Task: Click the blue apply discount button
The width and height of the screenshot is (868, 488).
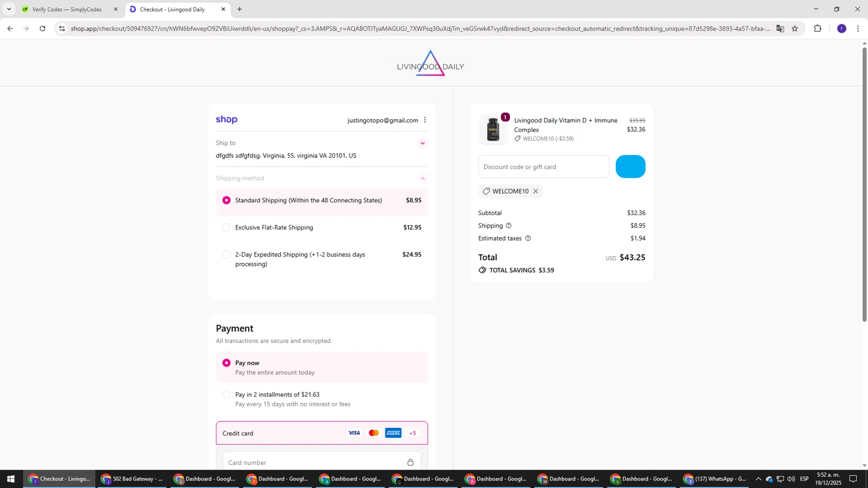Action: (x=630, y=167)
